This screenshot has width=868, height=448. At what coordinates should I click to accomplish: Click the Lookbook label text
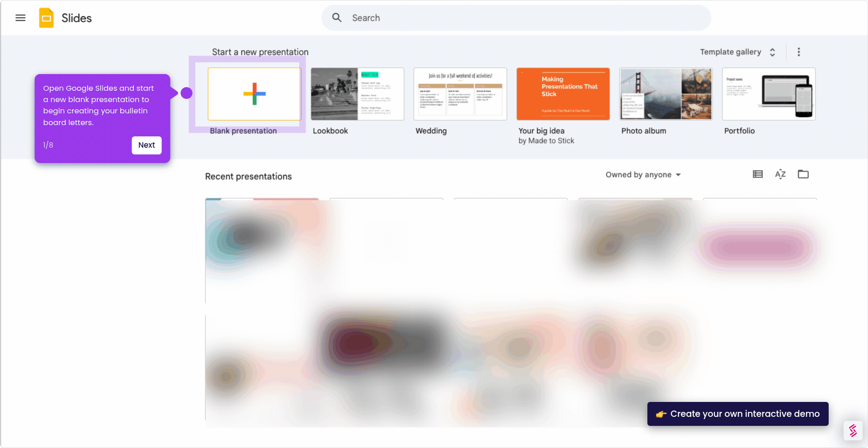click(330, 131)
